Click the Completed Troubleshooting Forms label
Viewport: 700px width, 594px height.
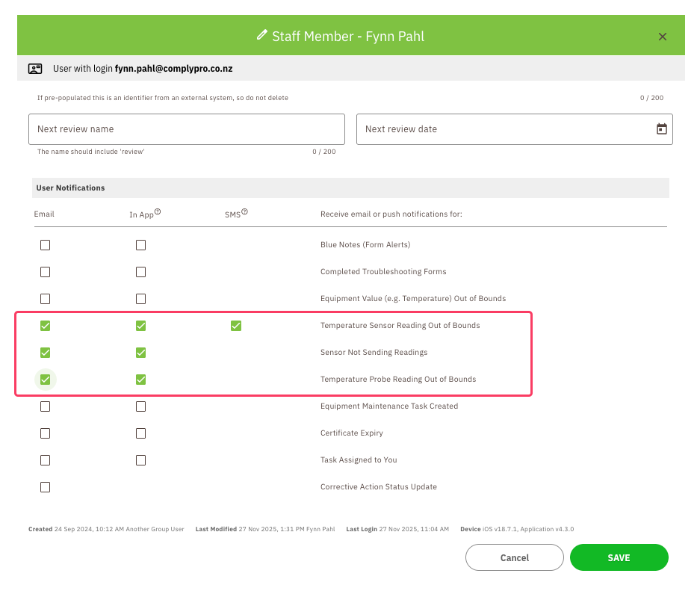pos(383,271)
